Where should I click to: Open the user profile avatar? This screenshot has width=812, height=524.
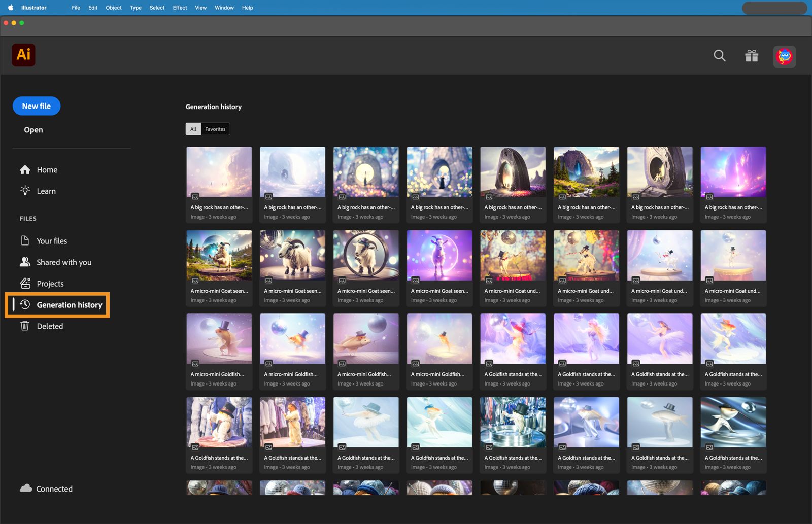coord(784,56)
